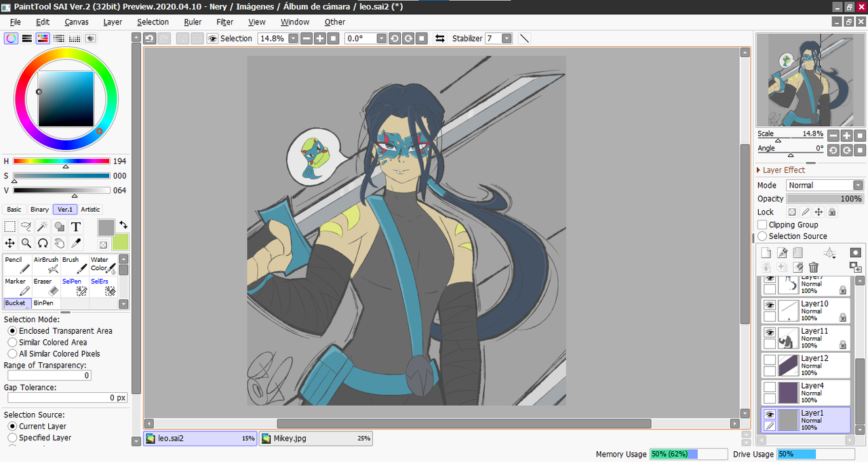Select the Shape tool

tap(60, 227)
